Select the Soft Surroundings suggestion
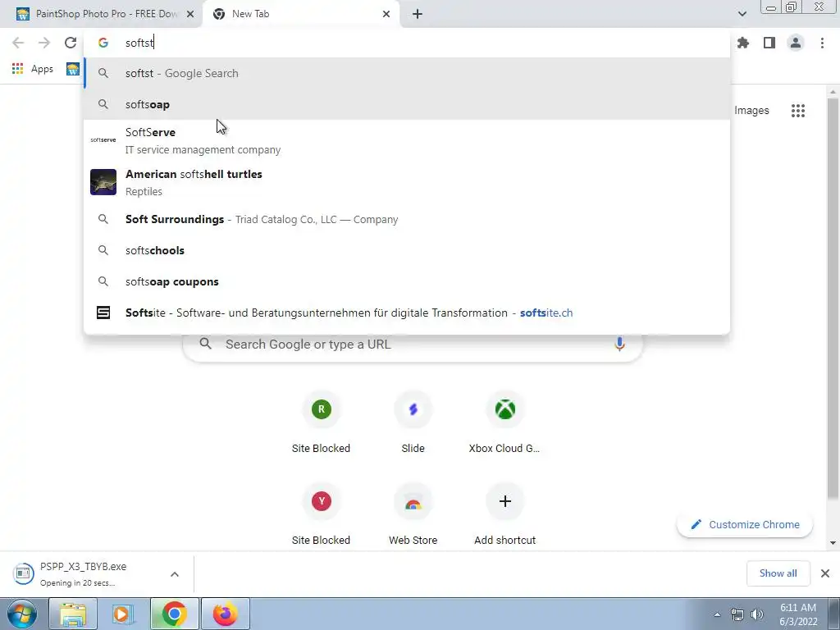This screenshot has width=840, height=630. pos(407,219)
